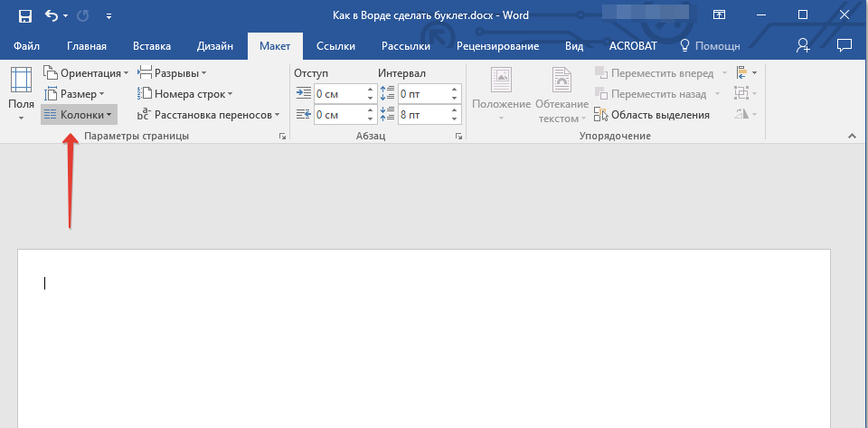Click the Save icon in quick access toolbar

pyautogui.click(x=24, y=15)
